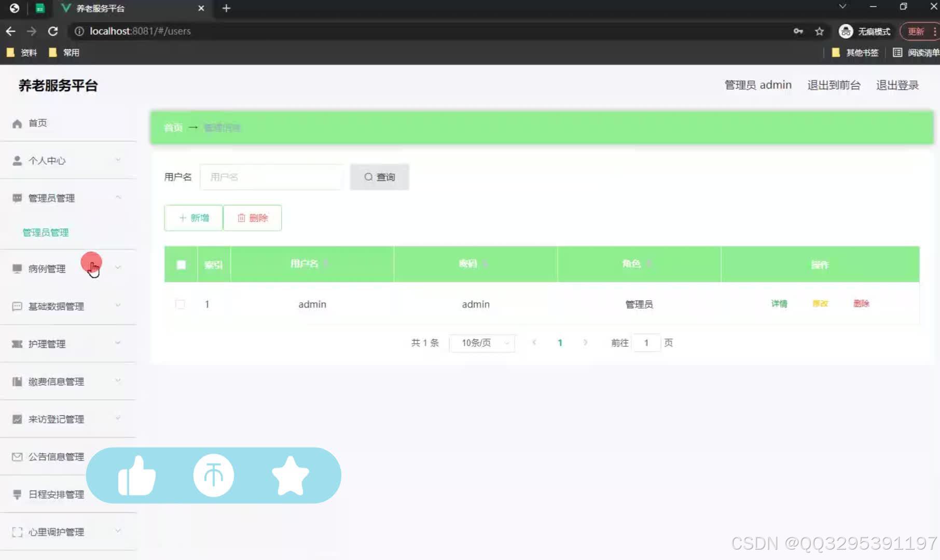Image resolution: width=940 pixels, height=560 pixels.
Task: Click the chat icon beside 基础数据管理
Action: pos(17,306)
